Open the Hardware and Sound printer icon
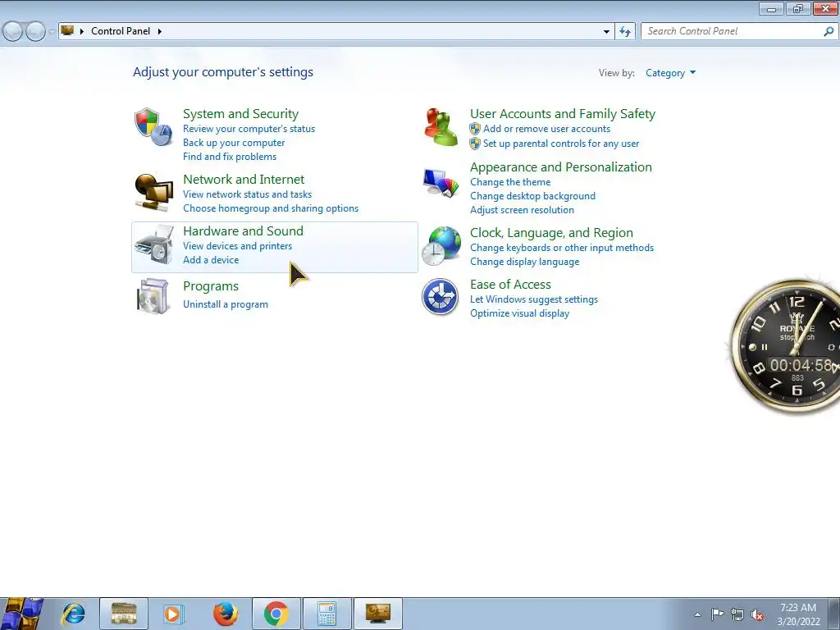 coord(153,245)
